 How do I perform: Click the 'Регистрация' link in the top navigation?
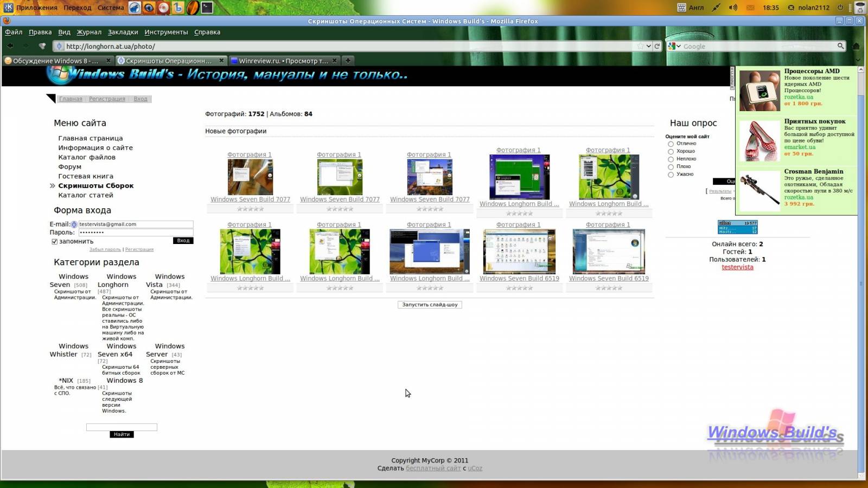point(107,99)
